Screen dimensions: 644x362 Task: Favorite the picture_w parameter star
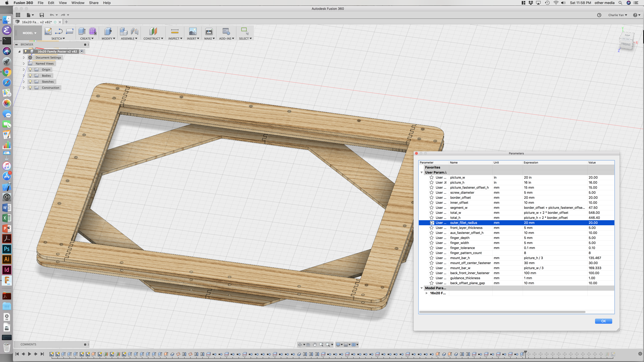tap(432, 177)
